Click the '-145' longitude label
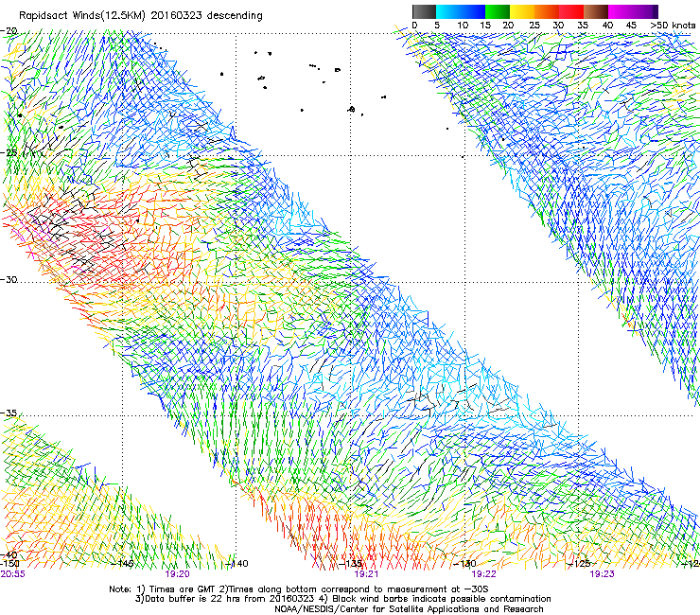The width and height of the screenshot is (700, 615). pyautogui.click(x=122, y=564)
